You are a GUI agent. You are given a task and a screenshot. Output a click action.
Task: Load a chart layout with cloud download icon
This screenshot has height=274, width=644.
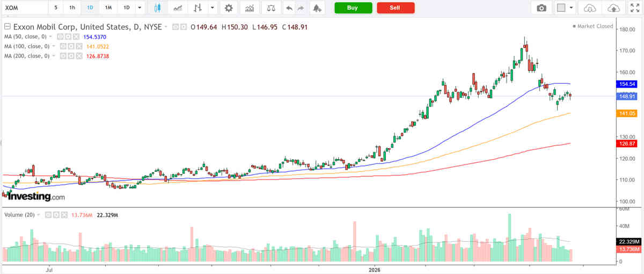tap(590, 8)
